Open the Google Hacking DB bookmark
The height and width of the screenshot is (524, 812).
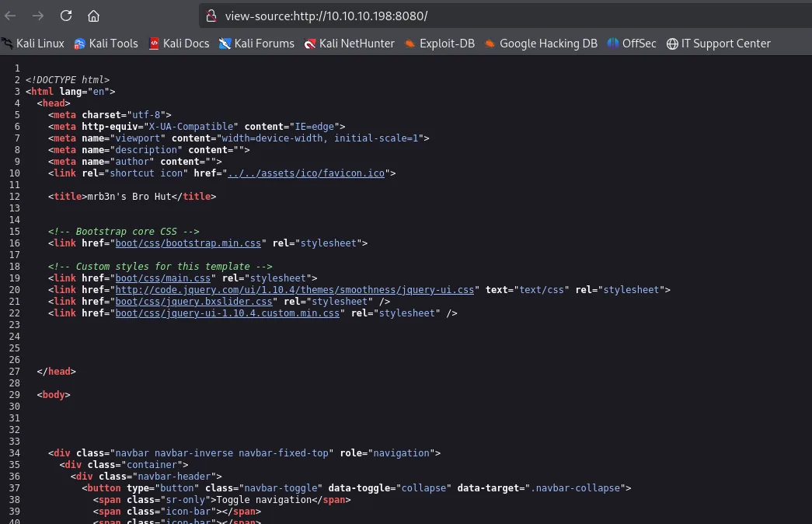coord(541,44)
